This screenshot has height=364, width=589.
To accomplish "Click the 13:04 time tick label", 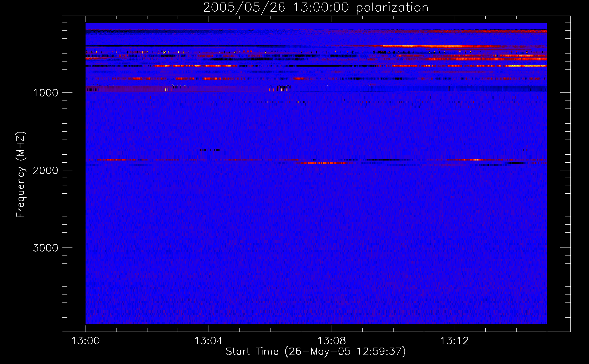I will click(209, 341).
